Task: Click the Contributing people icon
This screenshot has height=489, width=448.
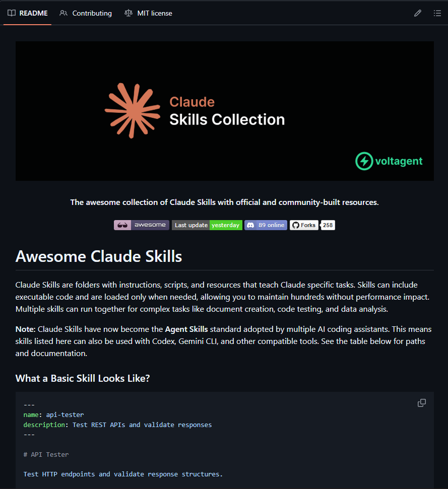Action: [x=63, y=13]
